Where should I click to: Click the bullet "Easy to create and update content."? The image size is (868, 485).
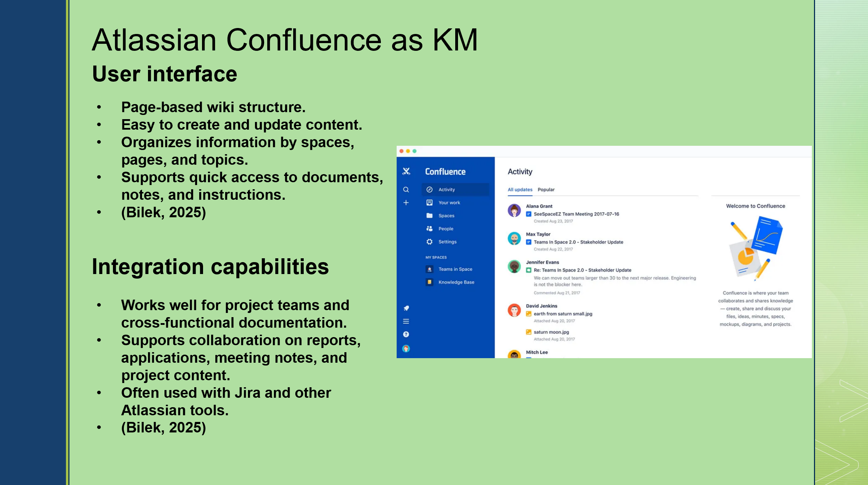click(x=242, y=125)
